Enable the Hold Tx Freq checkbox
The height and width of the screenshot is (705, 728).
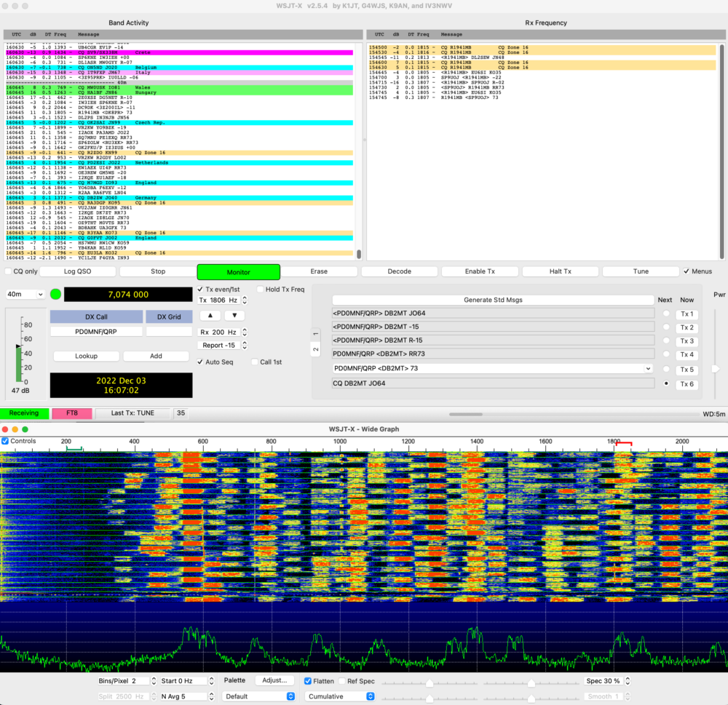(258, 289)
